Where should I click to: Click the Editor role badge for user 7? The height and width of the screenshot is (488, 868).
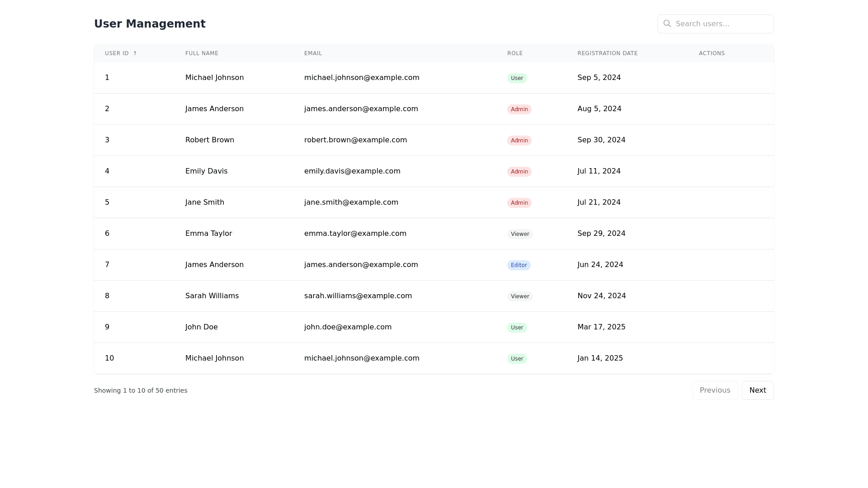[519, 265]
